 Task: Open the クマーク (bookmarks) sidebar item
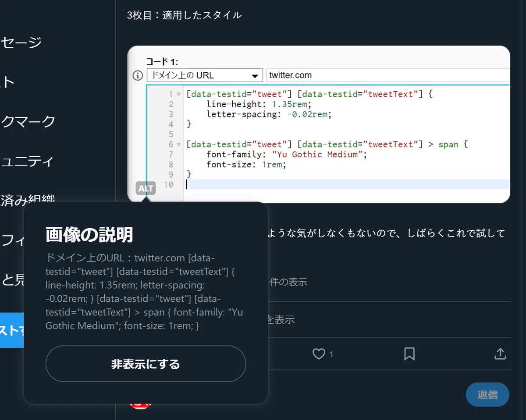pyautogui.click(x=28, y=121)
